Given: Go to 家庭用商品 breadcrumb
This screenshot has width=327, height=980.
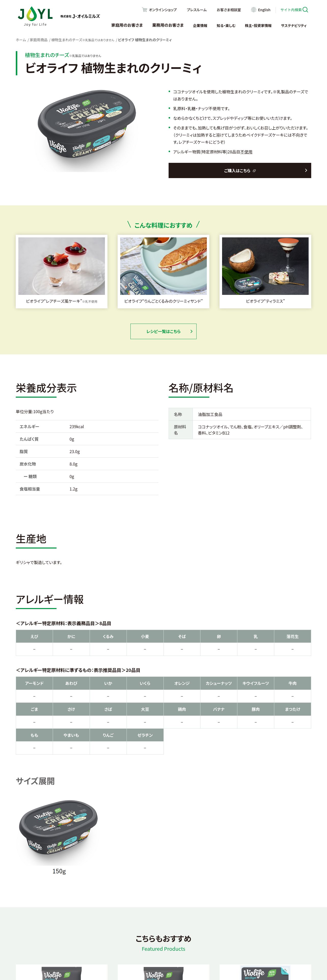Looking at the screenshot, I should (38, 40).
